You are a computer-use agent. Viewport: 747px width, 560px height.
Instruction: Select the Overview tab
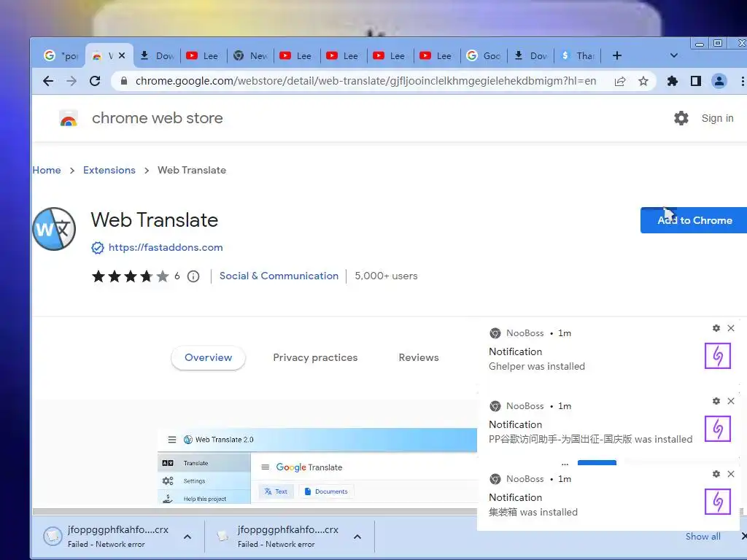coord(208,357)
